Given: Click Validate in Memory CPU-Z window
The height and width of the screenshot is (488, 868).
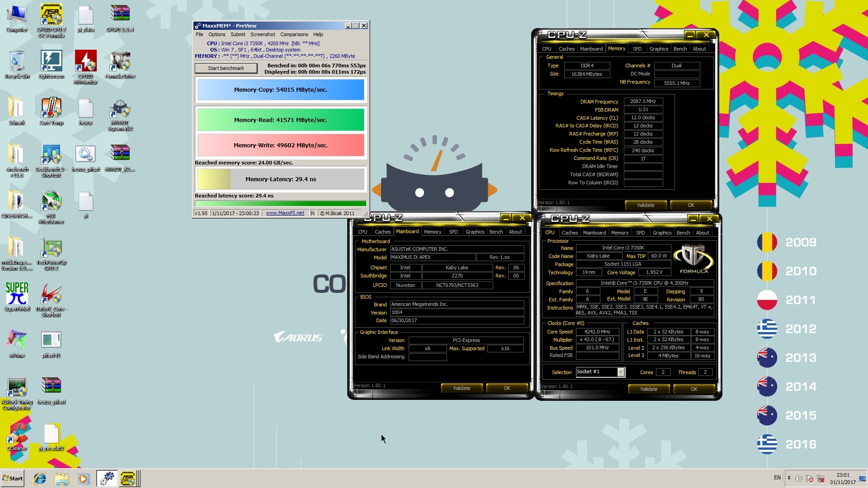Looking at the screenshot, I should (x=646, y=205).
